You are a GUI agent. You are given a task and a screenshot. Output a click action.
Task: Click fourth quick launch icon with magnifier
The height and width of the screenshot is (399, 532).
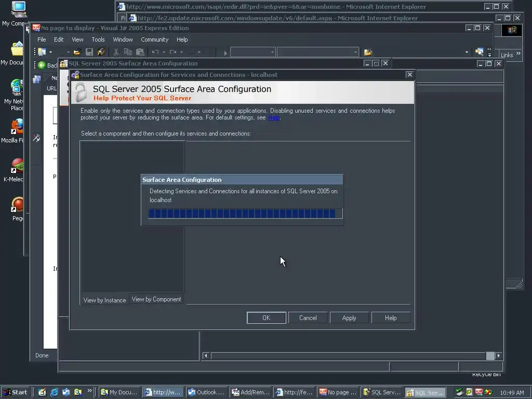pyautogui.click(x=78, y=392)
